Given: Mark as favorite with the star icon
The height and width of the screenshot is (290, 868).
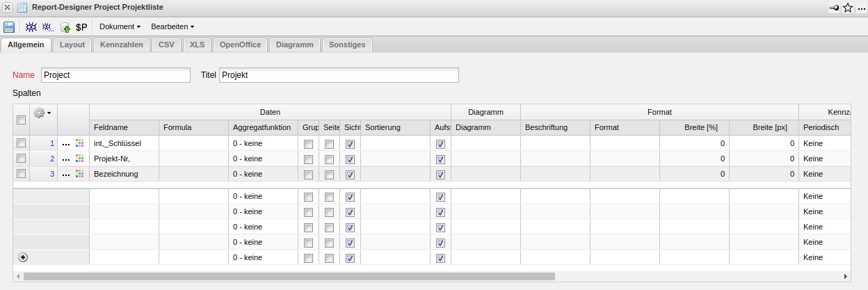Looking at the screenshot, I should point(848,8).
